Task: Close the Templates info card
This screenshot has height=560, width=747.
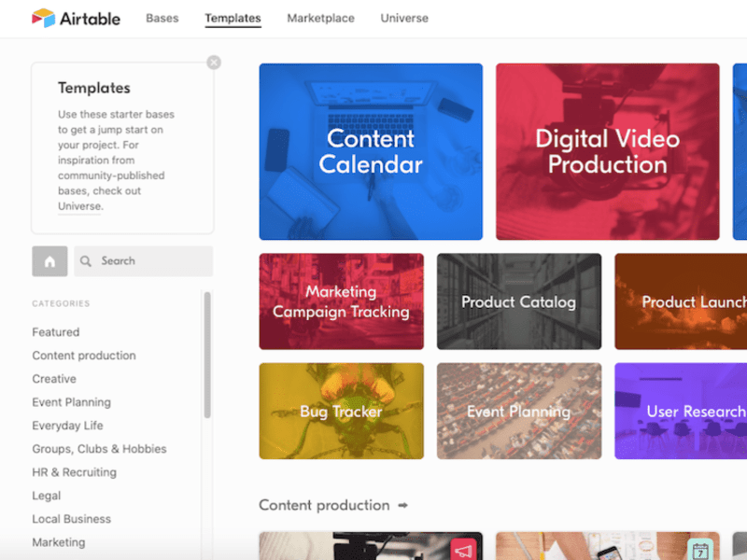Action: 214,63
